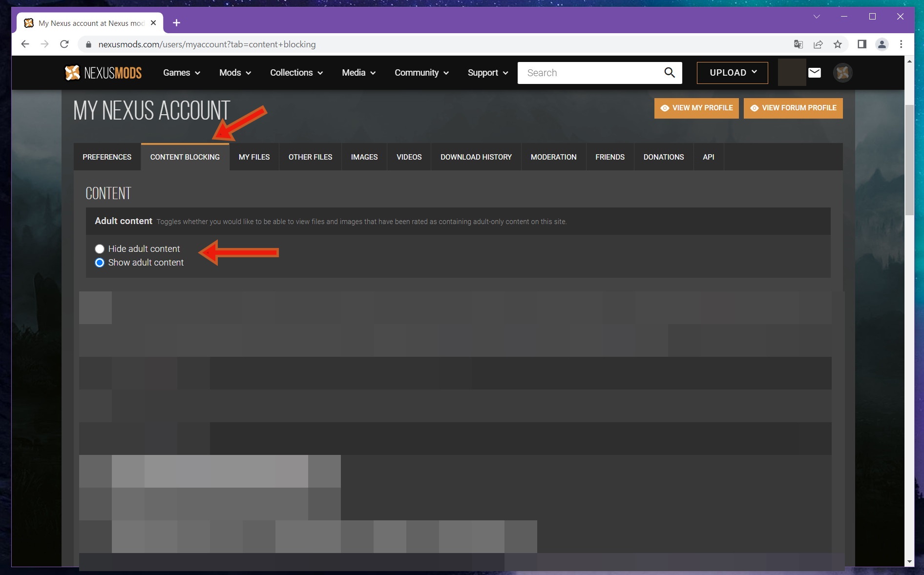Image resolution: width=924 pixels, height=575 pixels.
Task: Switch to the Preferences tab
Action: click(x=107, y=157)
